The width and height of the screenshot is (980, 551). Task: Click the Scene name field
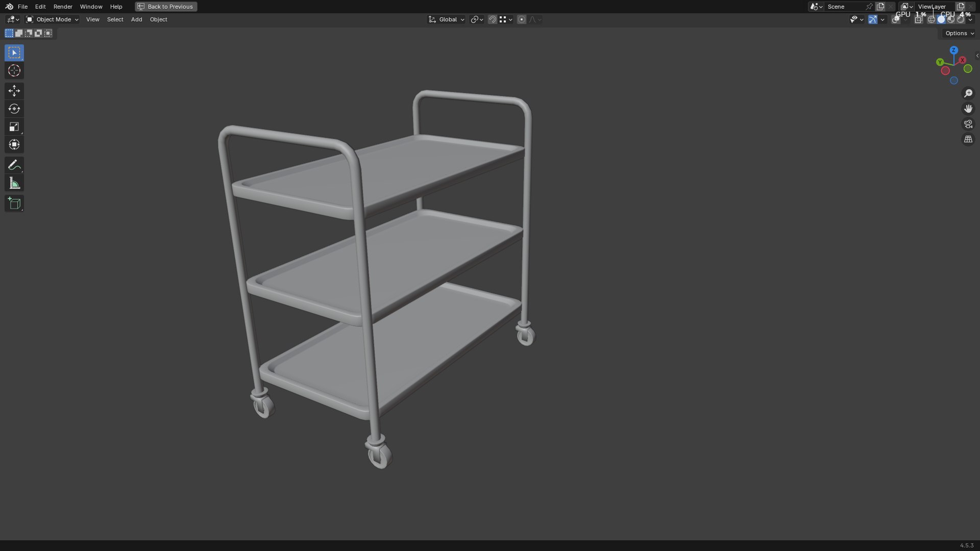click(844, 7)
